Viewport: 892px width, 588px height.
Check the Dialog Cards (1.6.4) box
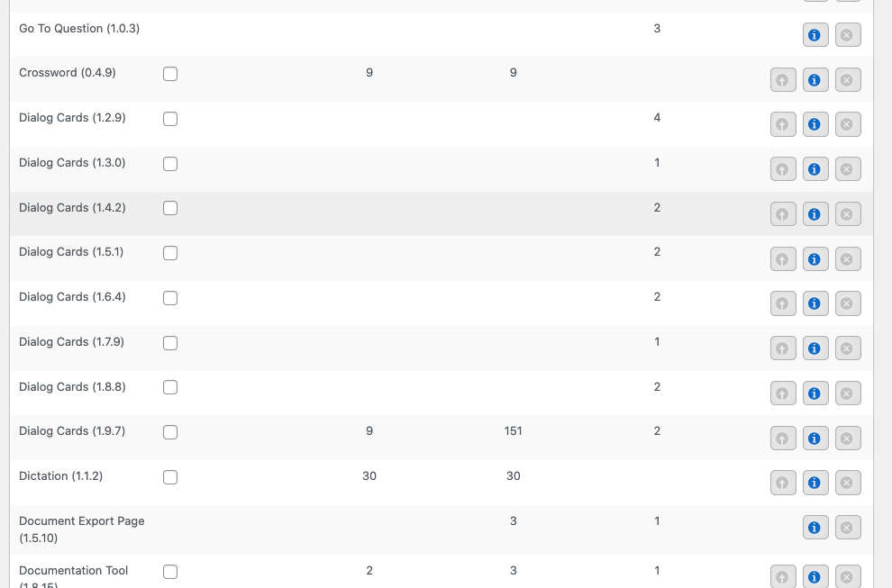click(x=170, y=298)
